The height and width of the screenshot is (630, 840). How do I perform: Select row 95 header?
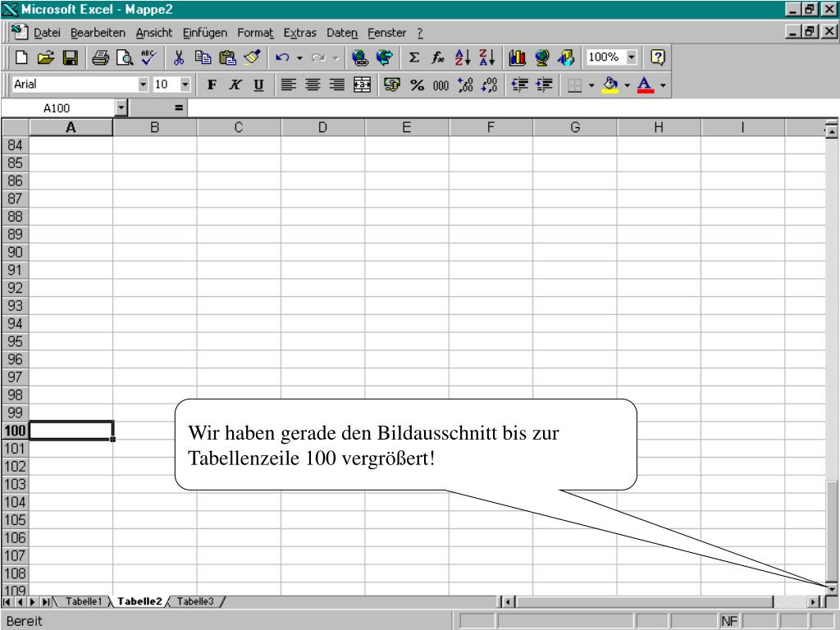15,341
